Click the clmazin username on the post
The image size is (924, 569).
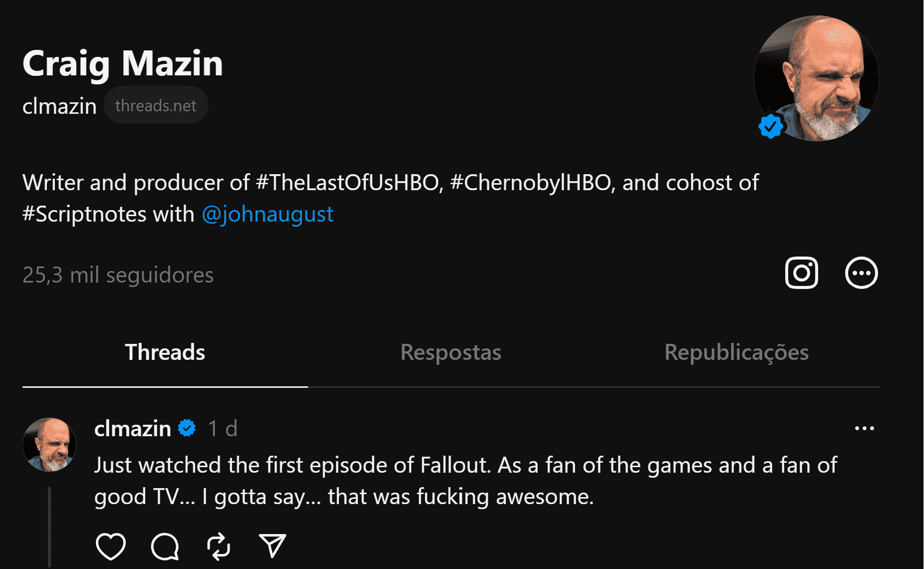132,428
